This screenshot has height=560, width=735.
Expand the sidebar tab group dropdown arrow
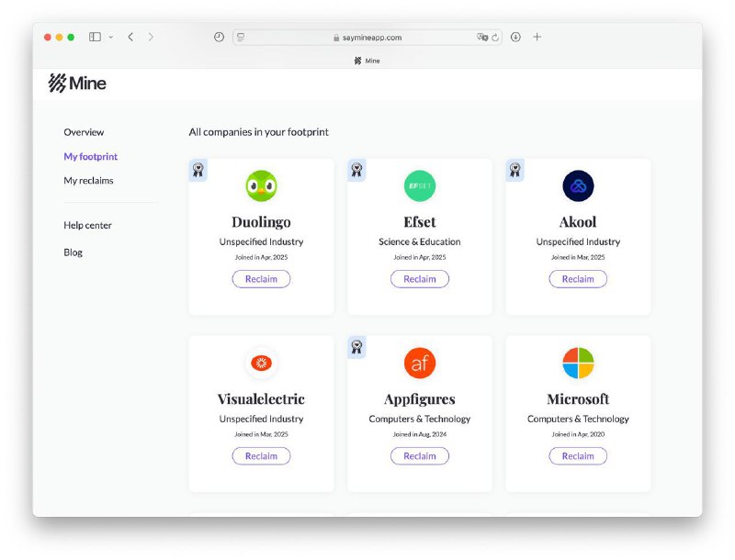pos(111,37)
